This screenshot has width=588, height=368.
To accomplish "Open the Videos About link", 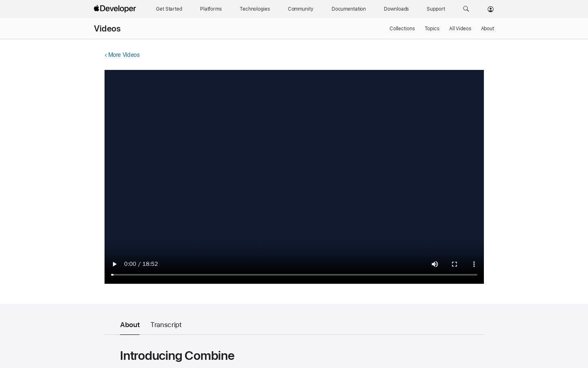I will 488,29.
